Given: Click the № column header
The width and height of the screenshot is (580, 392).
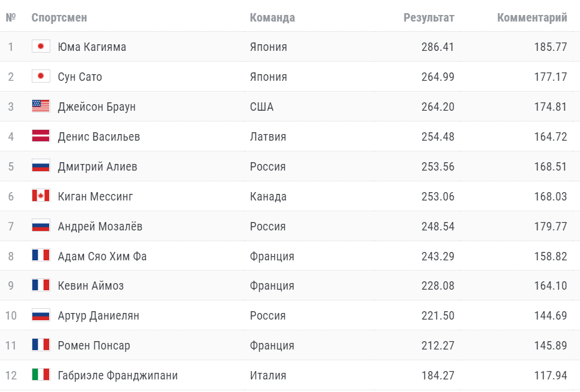Looking at the screenshot, I should 11,18.
